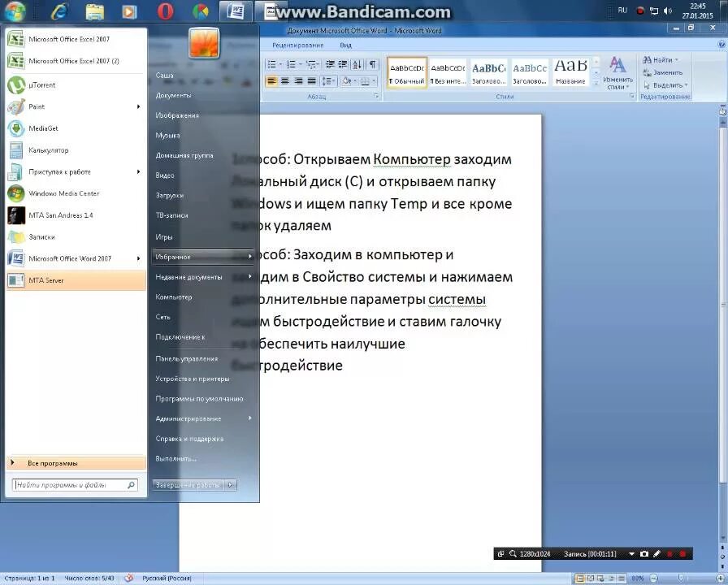Expand Microsoft Office Word 2007 jump list

[138, 258]
